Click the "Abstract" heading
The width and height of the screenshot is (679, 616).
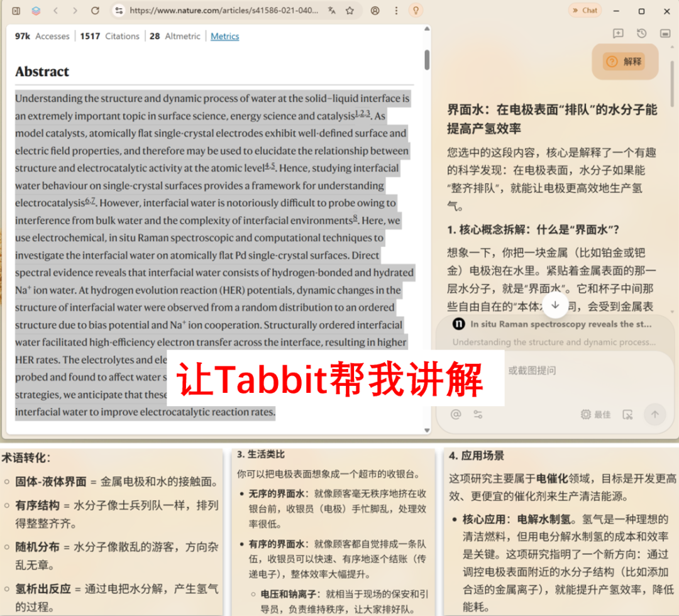point(42,72)
